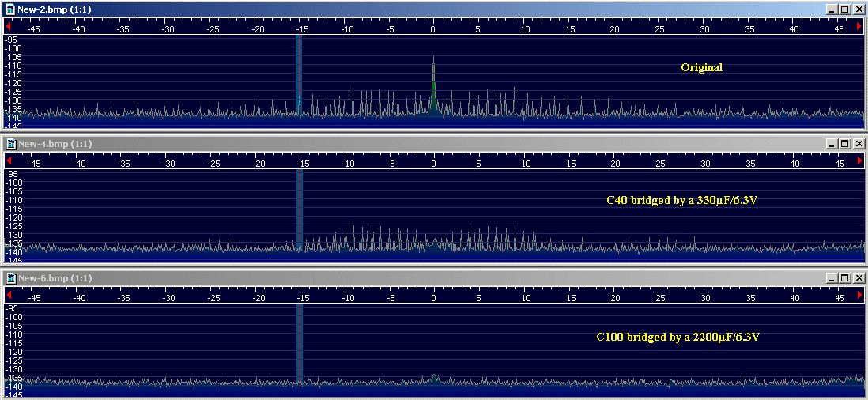
Task: Click left red scroll arrow in New-6.bmp
Action: (x=9, y=295)
